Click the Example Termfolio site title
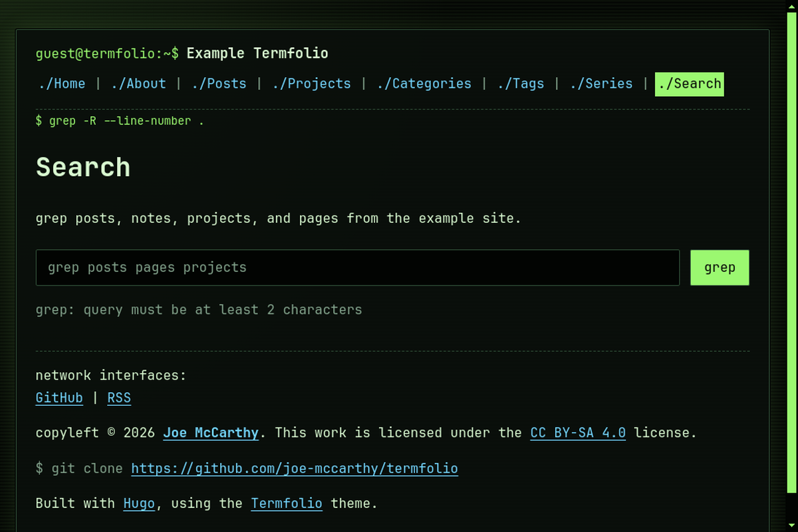This screenshot has width=798, height=532. pos(257,53)
